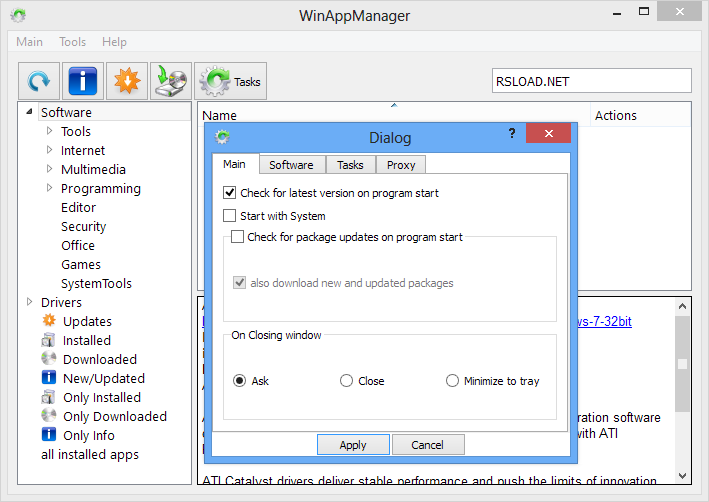Click the description scrollbar up arrow
The height and width of the screenshot is (502, 709).
(682, 307)
